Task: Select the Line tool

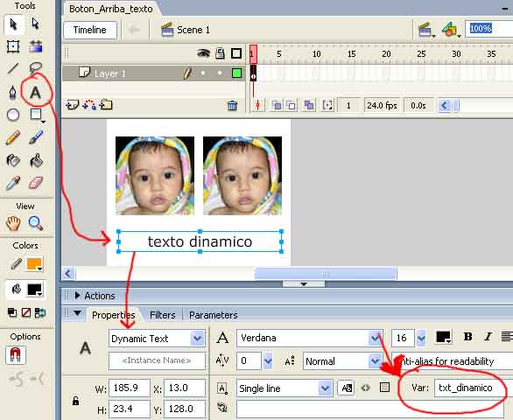Action: point(13,68)
